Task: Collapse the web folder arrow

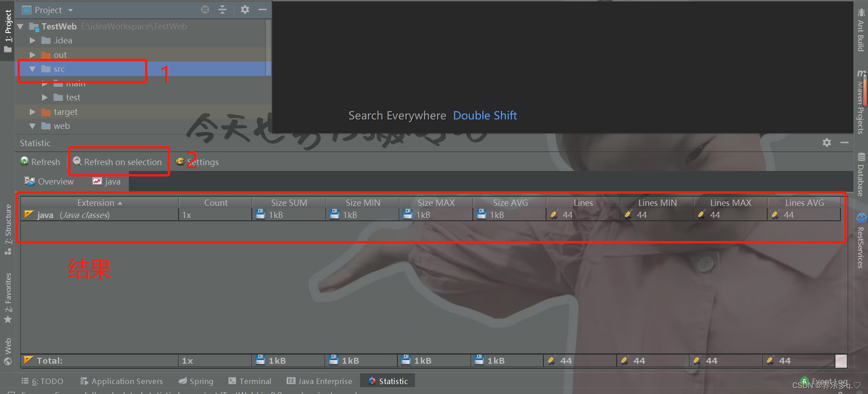Action: click(33, 126)
